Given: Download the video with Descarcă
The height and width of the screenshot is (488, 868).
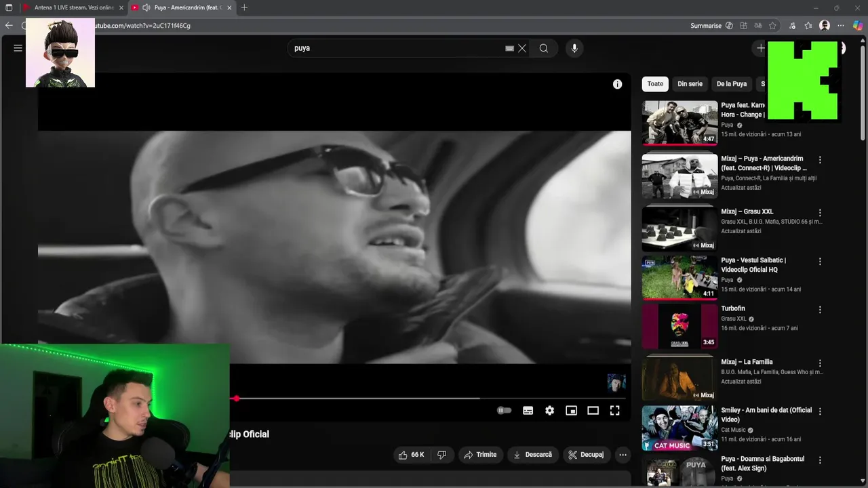Looking at the screenshot, I should [532, 455].
